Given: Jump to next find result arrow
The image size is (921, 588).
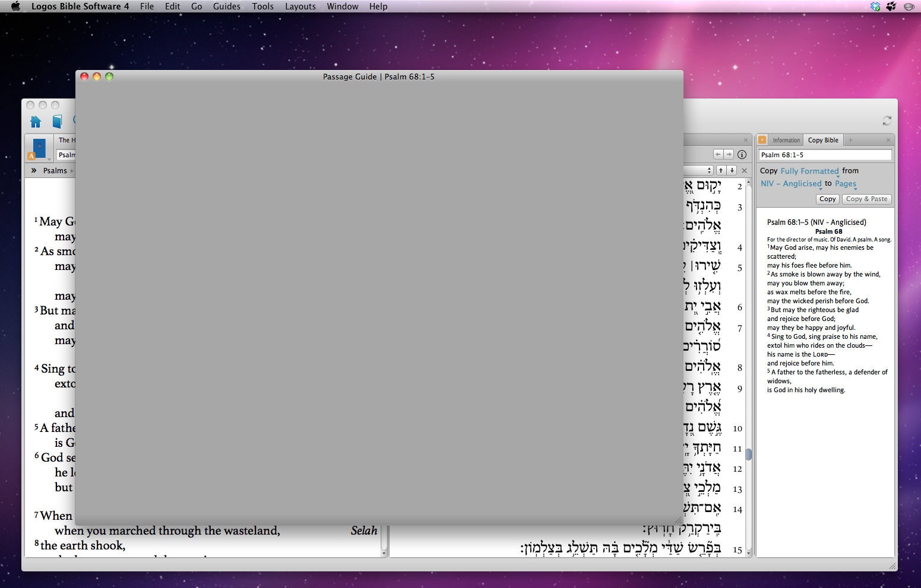Looking at the screenshot, I should [x=732, y=170].
